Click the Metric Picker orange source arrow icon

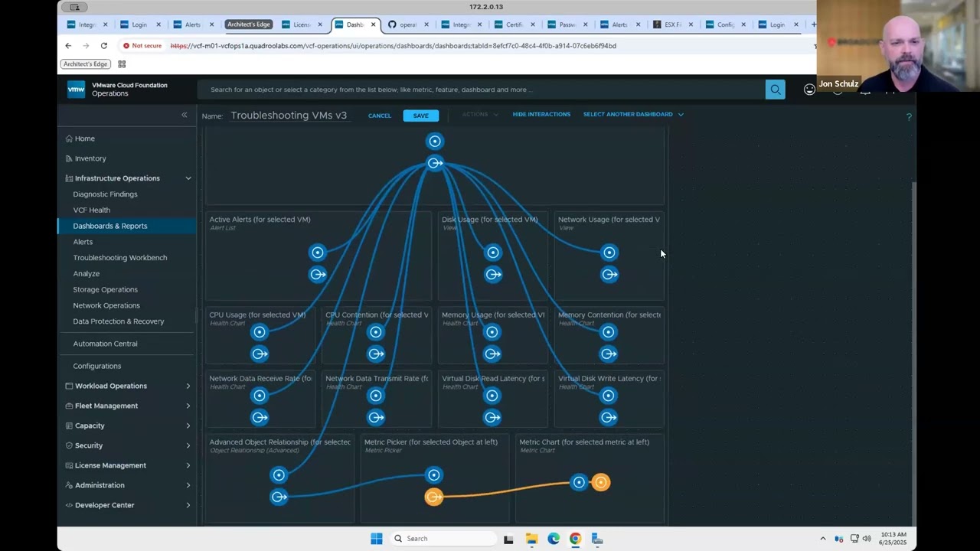[434, 497]
